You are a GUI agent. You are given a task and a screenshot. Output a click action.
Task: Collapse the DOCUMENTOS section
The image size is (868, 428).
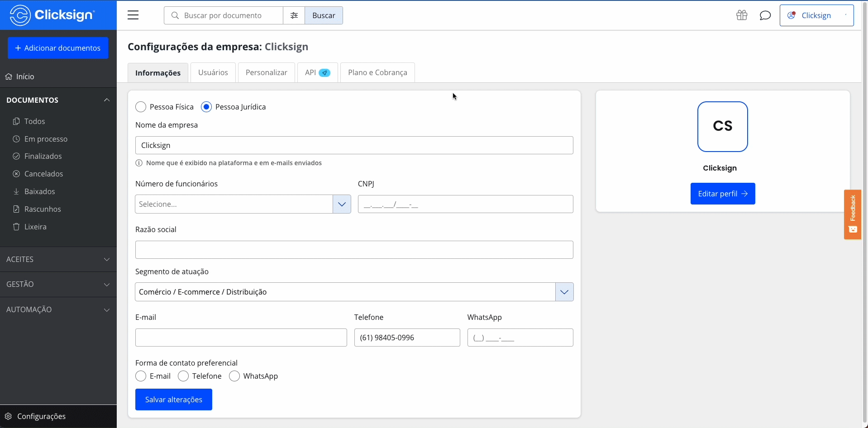point(58,100)
